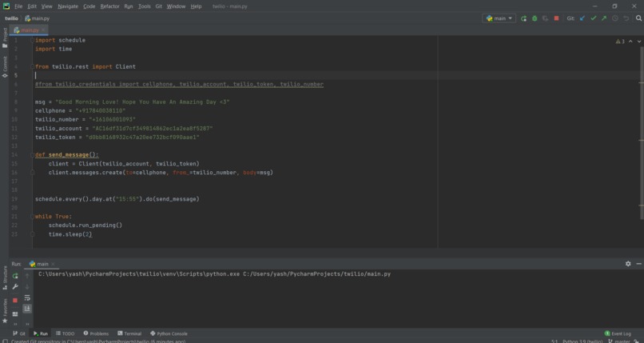Stop the program using top toolbar red square
644x343 pixels.
pos(556,18)
